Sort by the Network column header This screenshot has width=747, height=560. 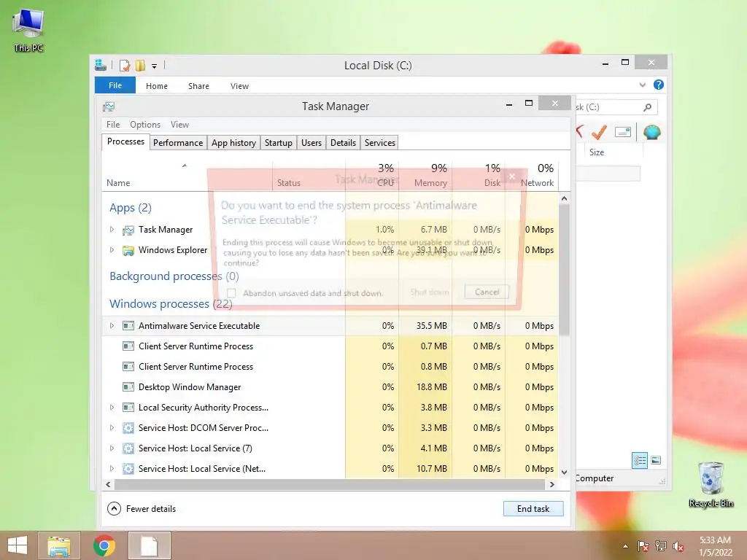point(532,175)
